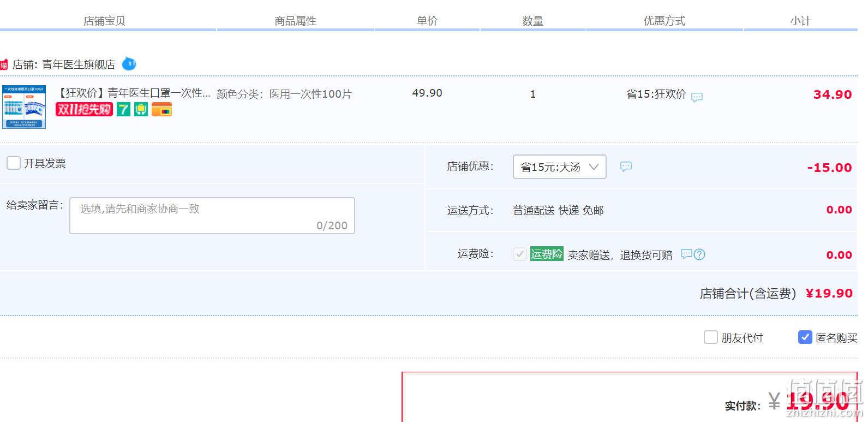Click the discount amount -15.00
Screen dimensions: 868x422
click(x=829, y=168)
